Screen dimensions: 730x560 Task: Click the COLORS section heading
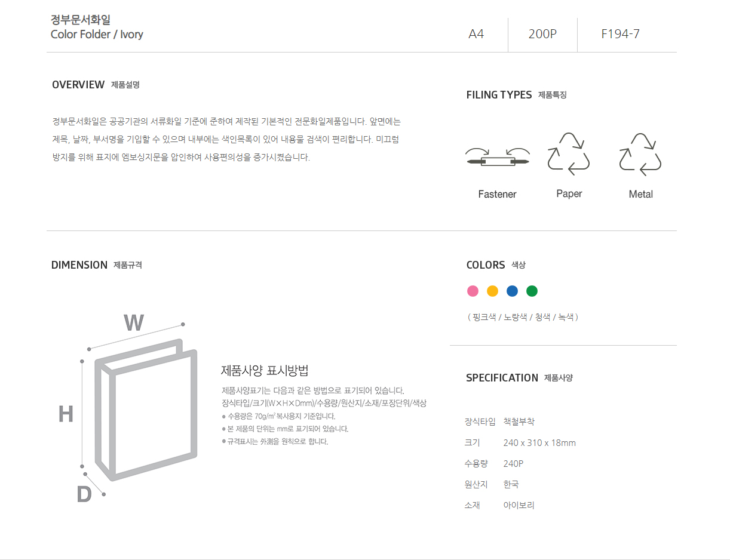click(486, 265)
